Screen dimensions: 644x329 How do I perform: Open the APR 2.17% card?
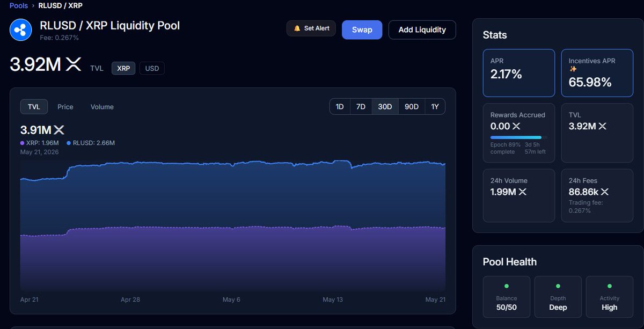pyautogui.click(x=519, y=73)
